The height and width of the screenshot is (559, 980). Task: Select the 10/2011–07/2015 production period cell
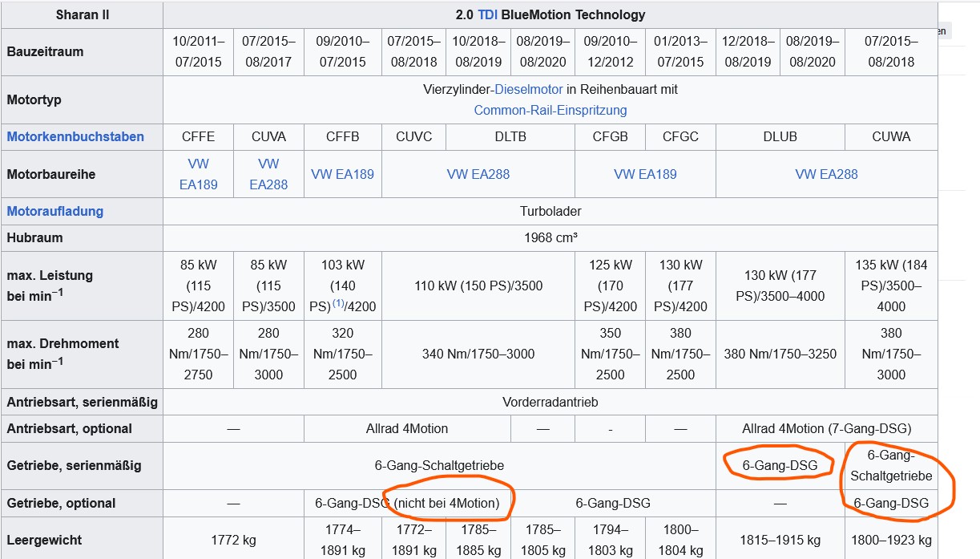tap(198, 51)
